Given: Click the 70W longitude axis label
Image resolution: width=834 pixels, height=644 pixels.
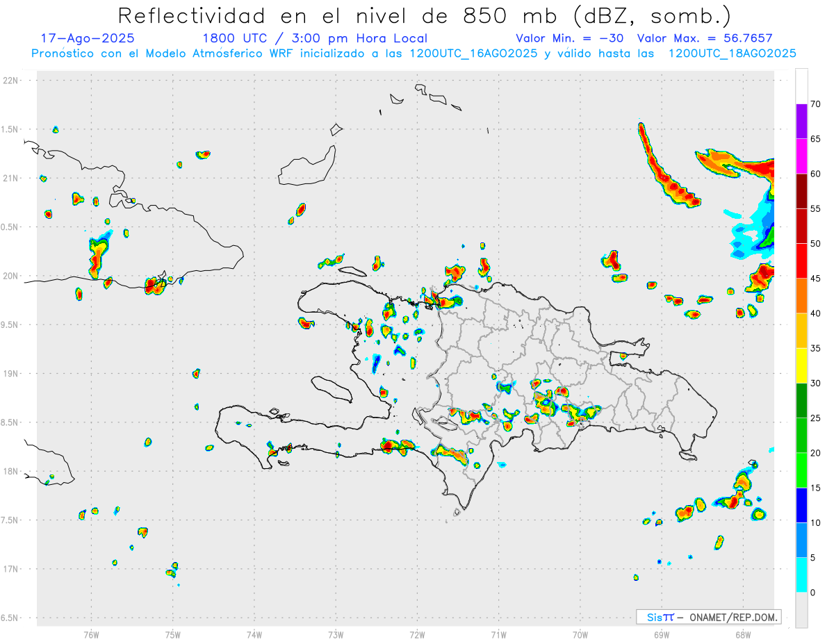Looking at the screenshot, I should [580, 634].
